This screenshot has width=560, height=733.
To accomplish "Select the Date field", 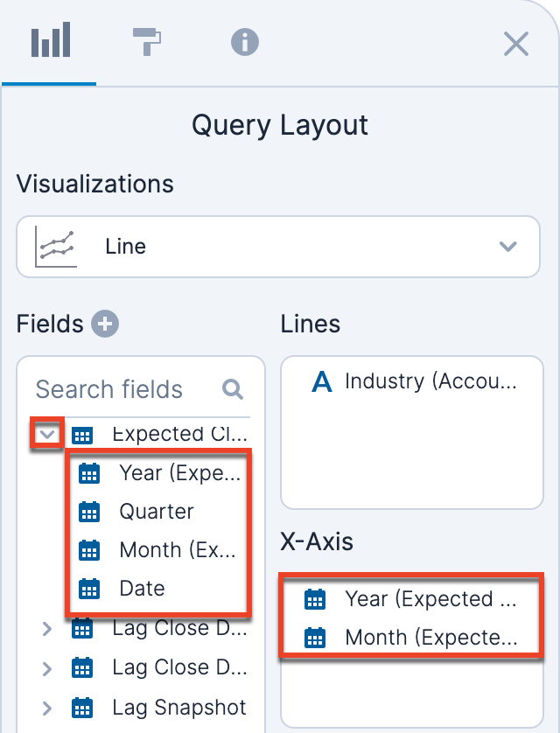I will 142,589.
